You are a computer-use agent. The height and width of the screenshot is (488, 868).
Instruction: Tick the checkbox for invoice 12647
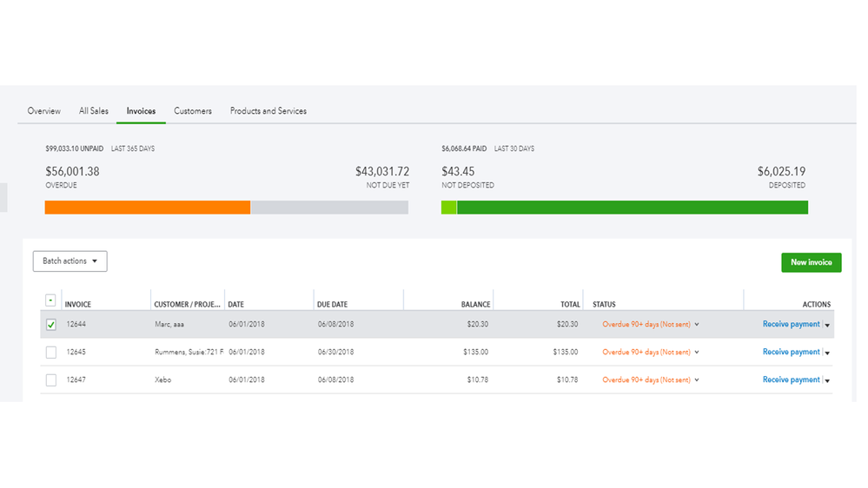coord(50,380)
